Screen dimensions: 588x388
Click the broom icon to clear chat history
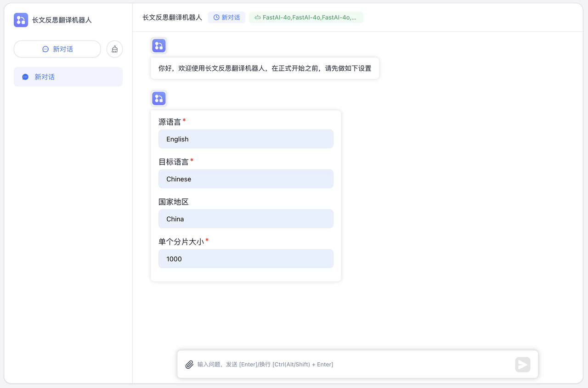pos(114,49)
